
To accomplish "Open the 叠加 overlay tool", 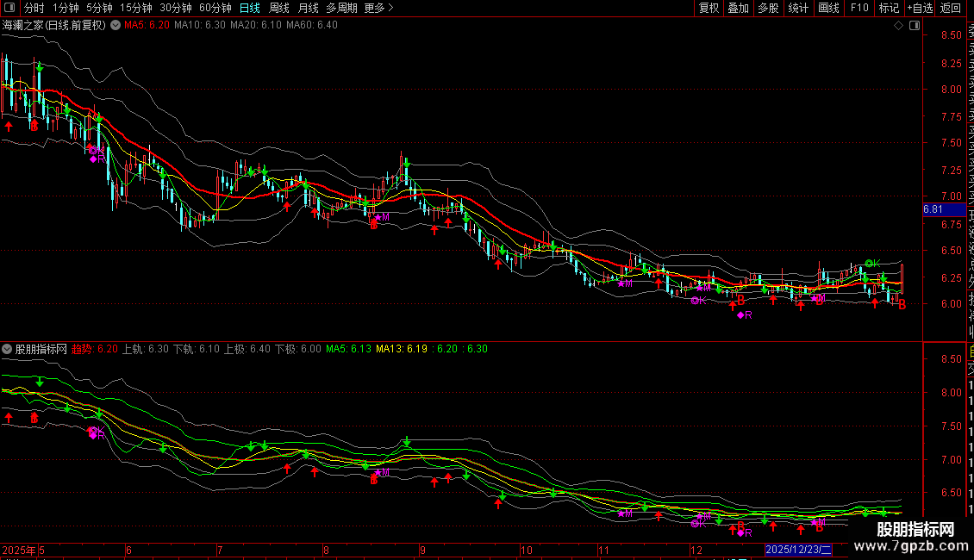I will pyautogui.click(x=738, y=8).
